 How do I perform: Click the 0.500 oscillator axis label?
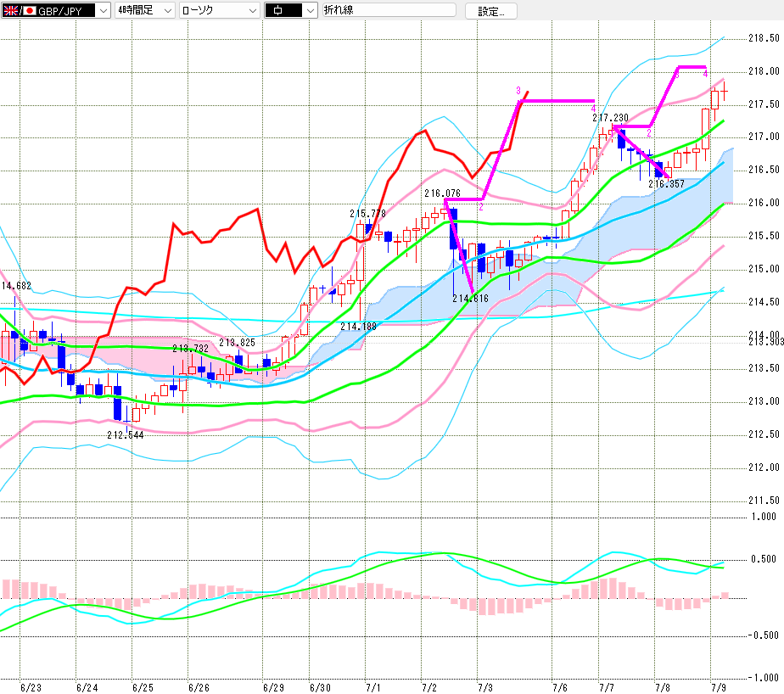(765, 559)
